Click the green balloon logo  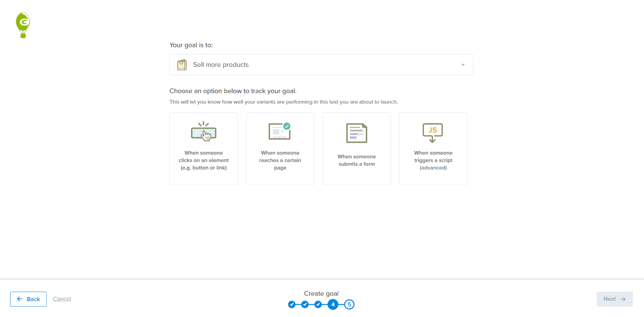pyautogui.click(x=23, y=25)
